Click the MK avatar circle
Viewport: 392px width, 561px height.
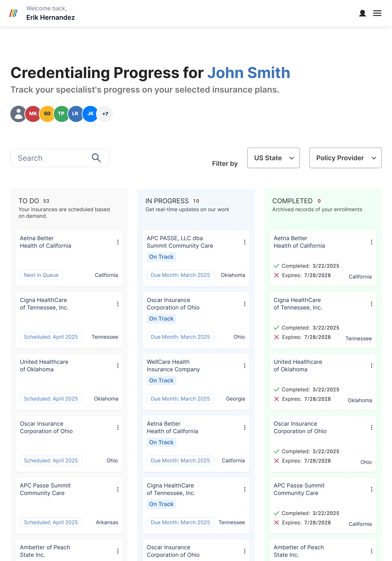pyautogui.click(x=33, y=114)
